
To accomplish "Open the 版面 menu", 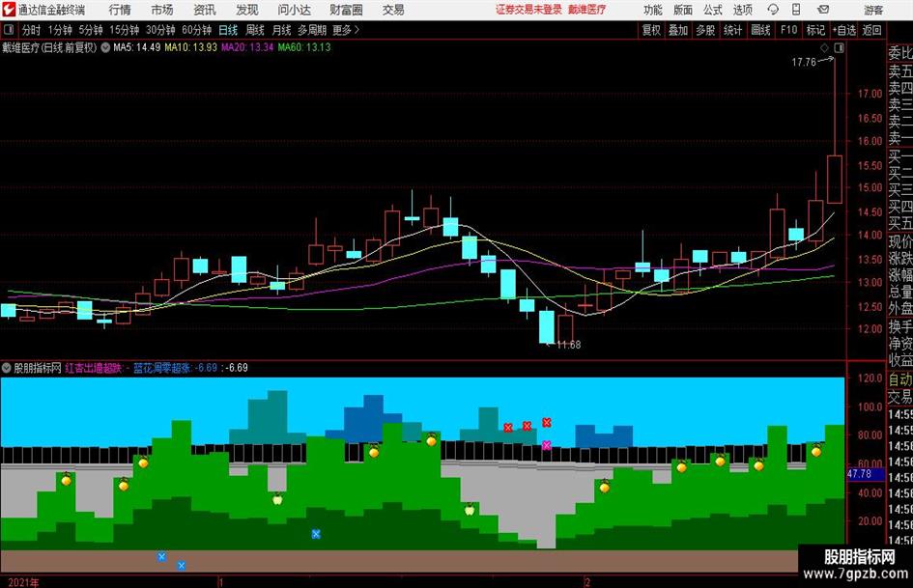I will click(683, 10).
